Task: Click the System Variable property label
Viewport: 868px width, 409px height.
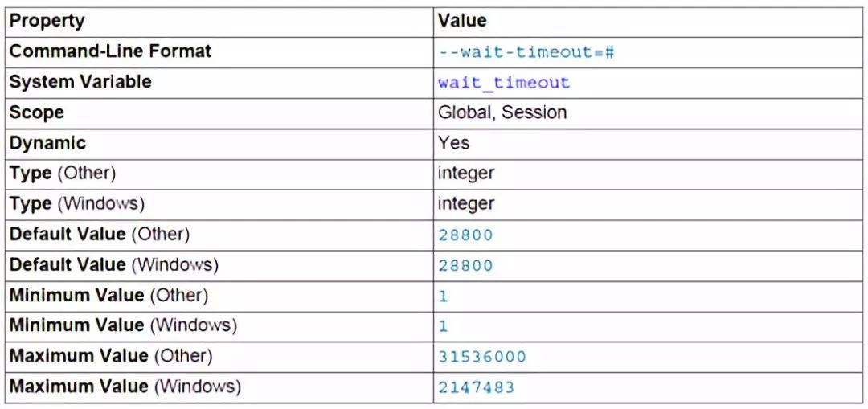Action: click(x=80, y=82)
